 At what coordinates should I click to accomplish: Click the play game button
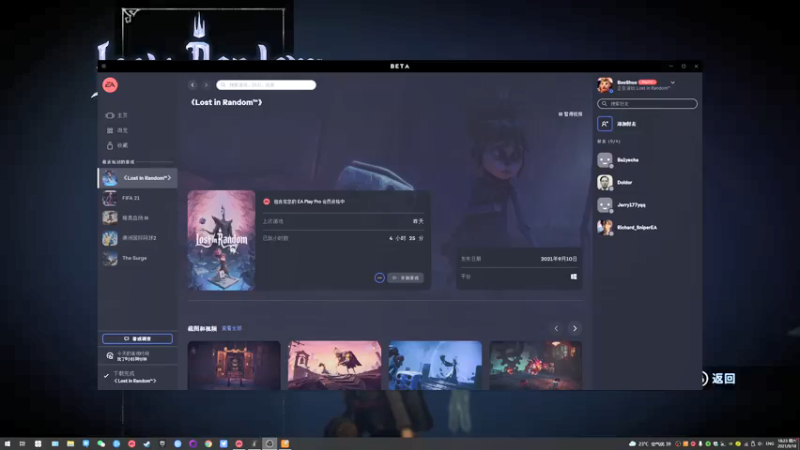click(x=406, y=278)
